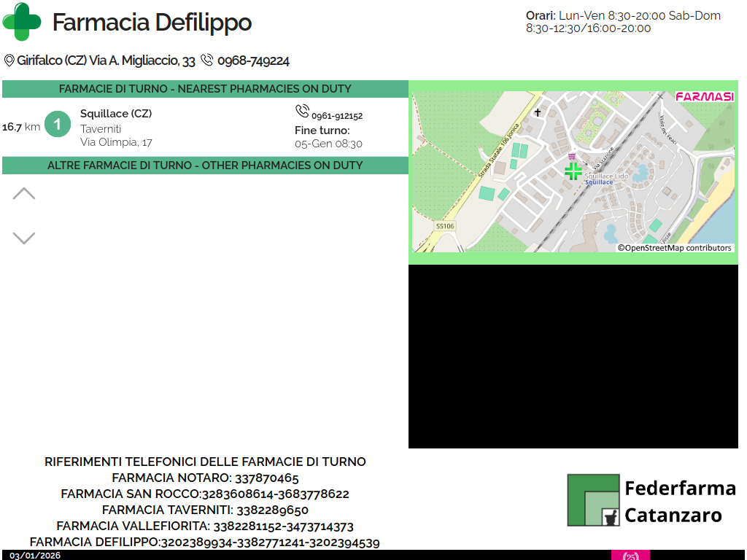Click the FARMASI logo on the map

(x=704, y=96)
